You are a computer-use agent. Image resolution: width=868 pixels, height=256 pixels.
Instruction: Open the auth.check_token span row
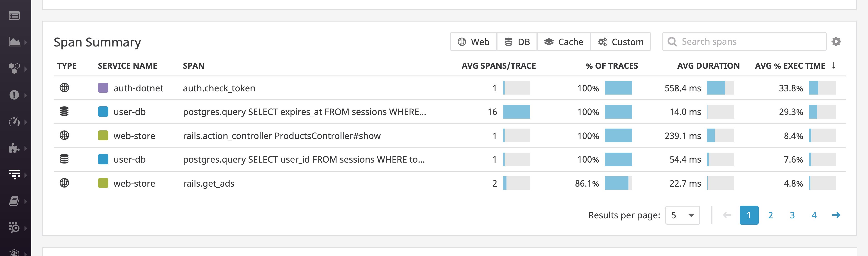(x=449, y=88)
